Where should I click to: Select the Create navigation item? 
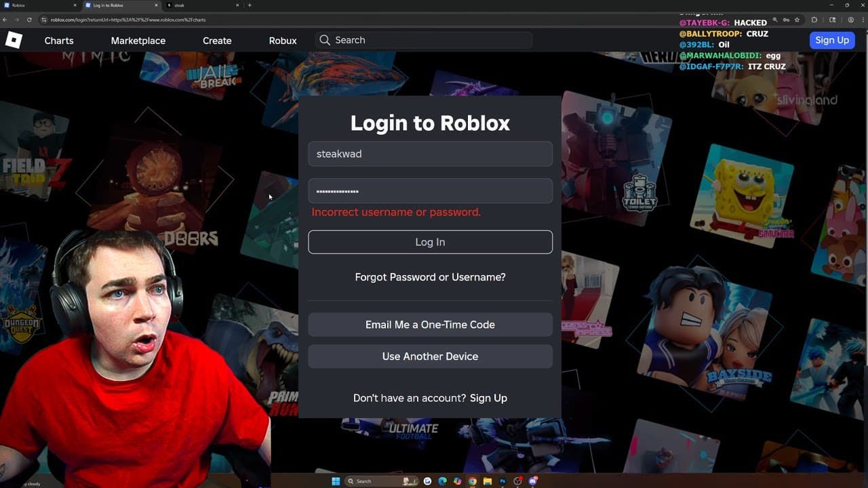pyautogui.click(x=216, y=40)
